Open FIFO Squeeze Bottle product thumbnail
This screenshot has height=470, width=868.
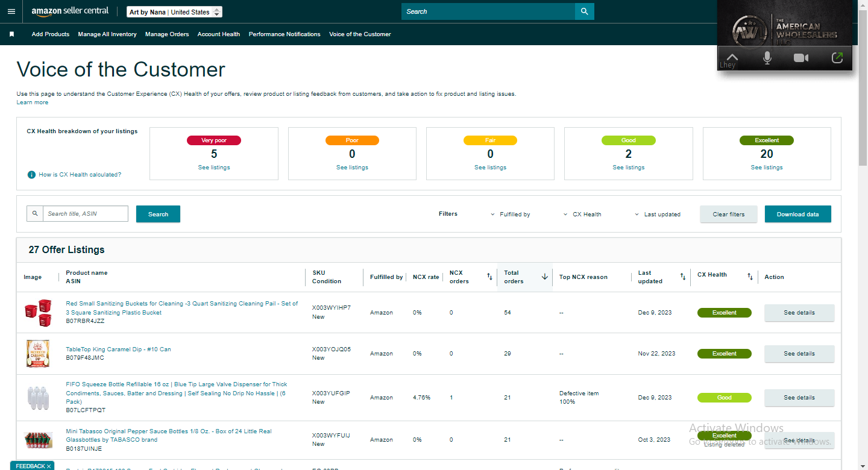37,398
